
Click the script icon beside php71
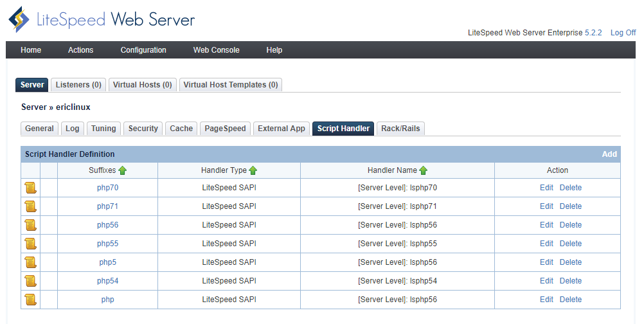click(x=30, y=206)
